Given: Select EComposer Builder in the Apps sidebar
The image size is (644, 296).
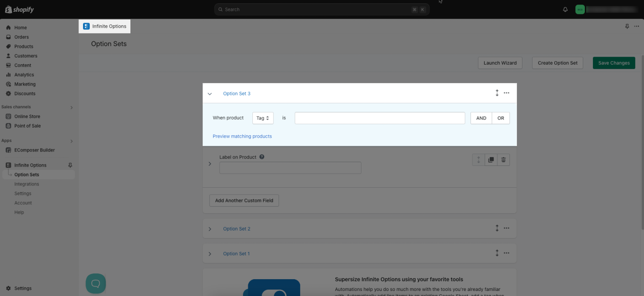Looking at the screenshot, I should [x=34, y=150].
